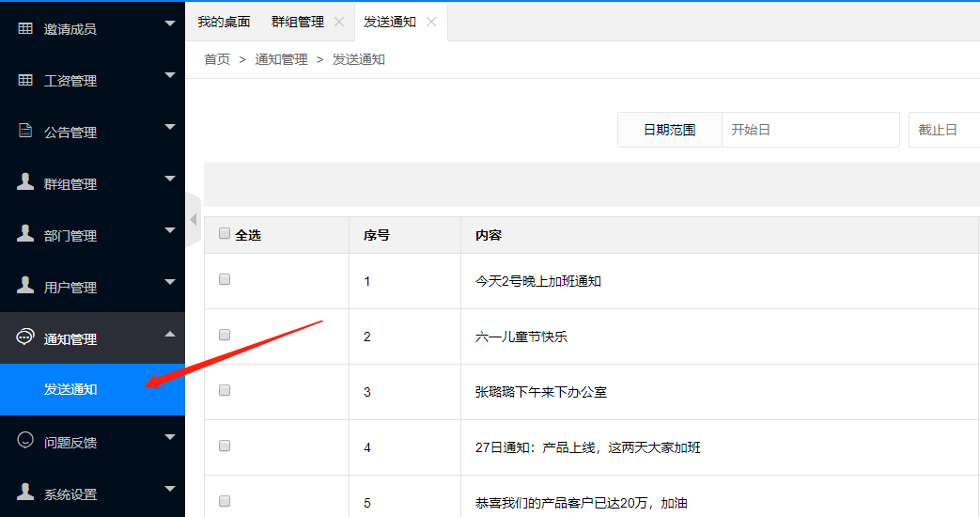Viewport: 980px width, 517px height.
Task: Click the person icon beside 系统设置
Action: tap(25, 493)
